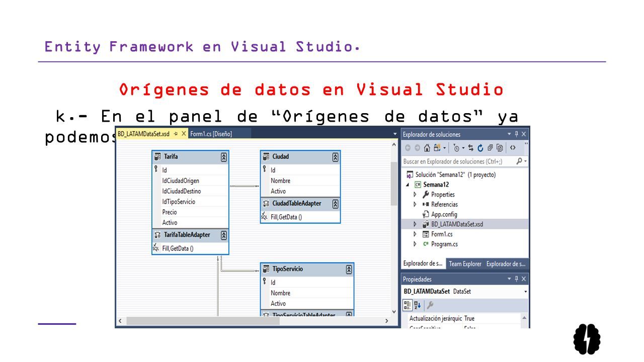Image resolution: width=644 pixels, height=362 pixels.
Task: Select the Precio column in Tarifa
Action: (170, 212)
